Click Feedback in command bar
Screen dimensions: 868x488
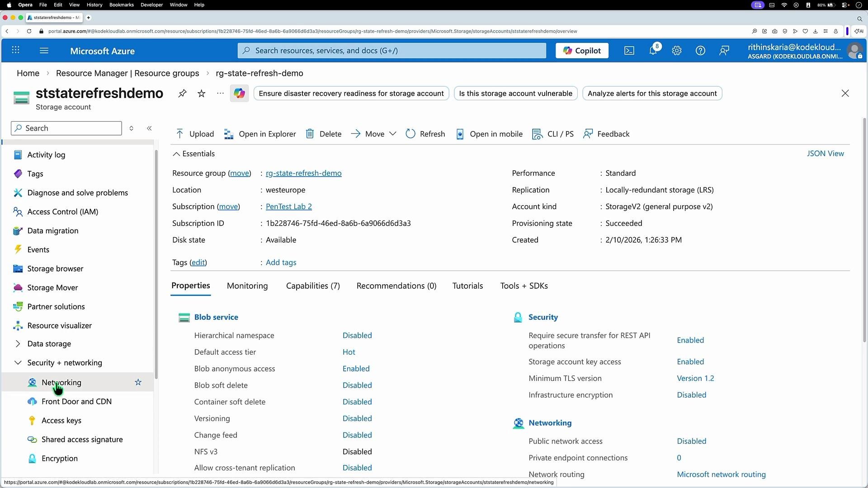[x=606, y=134]
